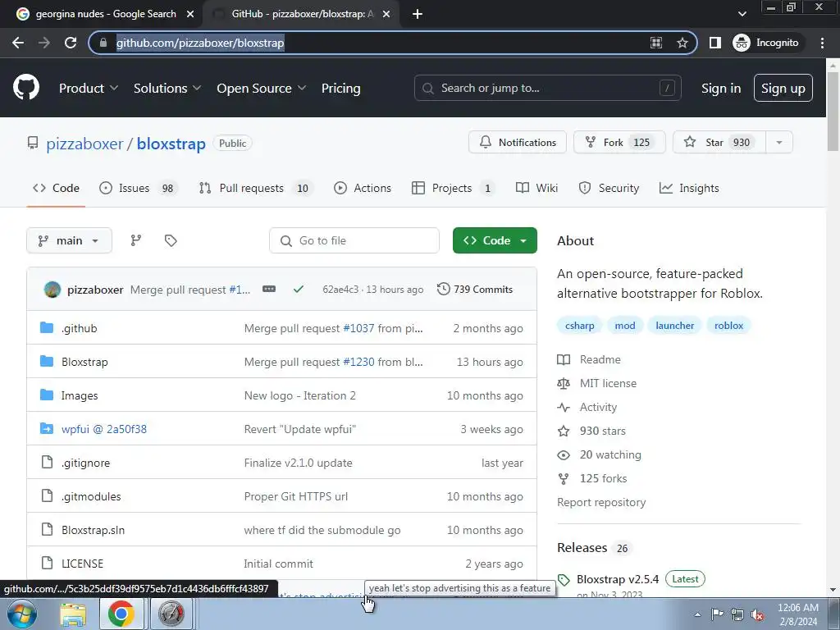Viewport: 840px width, 630px height.
Task: Open the Pricing page
Action: coord(340,89)
